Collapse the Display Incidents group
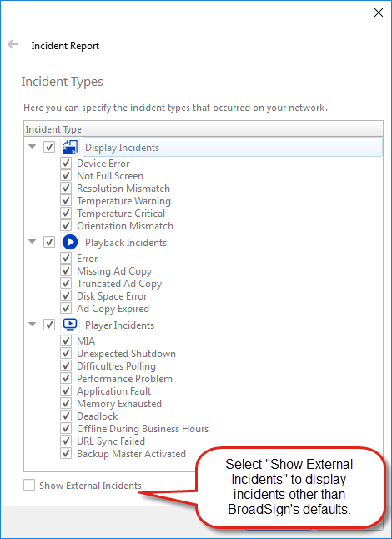This screenshot has width=392, height=539. (x=33, y=147)
